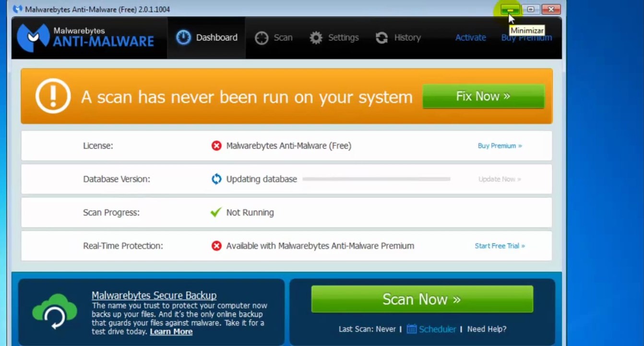Viewport: 644px width, 346px height.
Task: Switch to the Scan tab
Action: (274, 38)
